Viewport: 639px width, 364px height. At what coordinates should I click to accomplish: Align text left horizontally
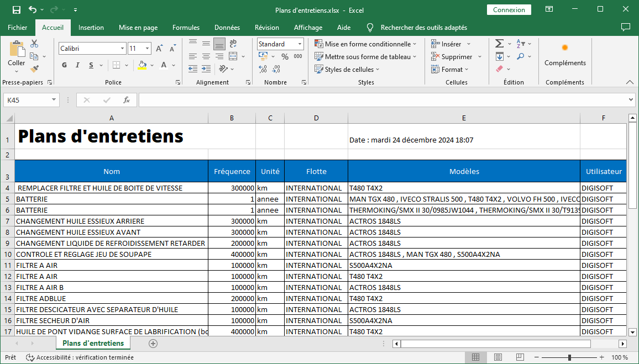click(193, 56)
